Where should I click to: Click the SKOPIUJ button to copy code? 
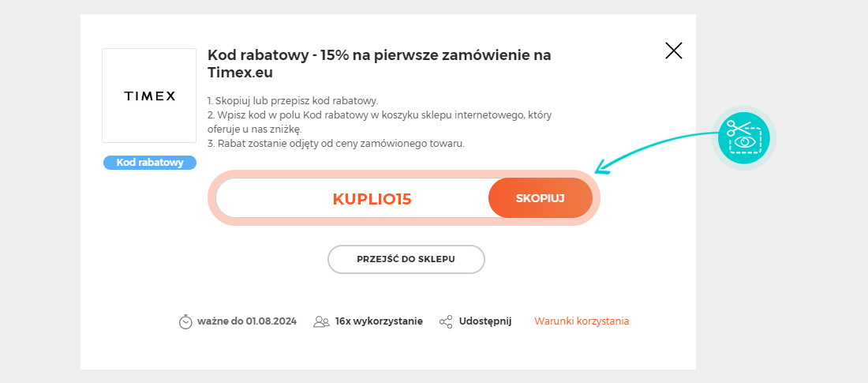[x=541, y=198]
